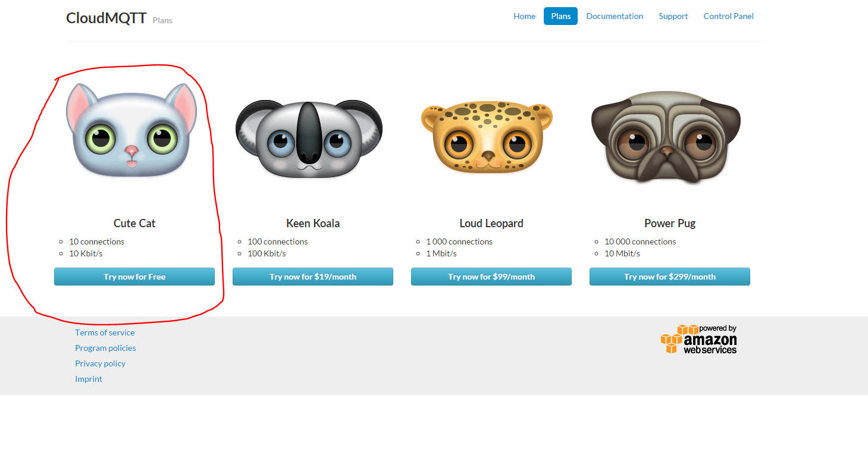
Task: Choose Try now for $299/month
Action: click(x=670, y=277)
